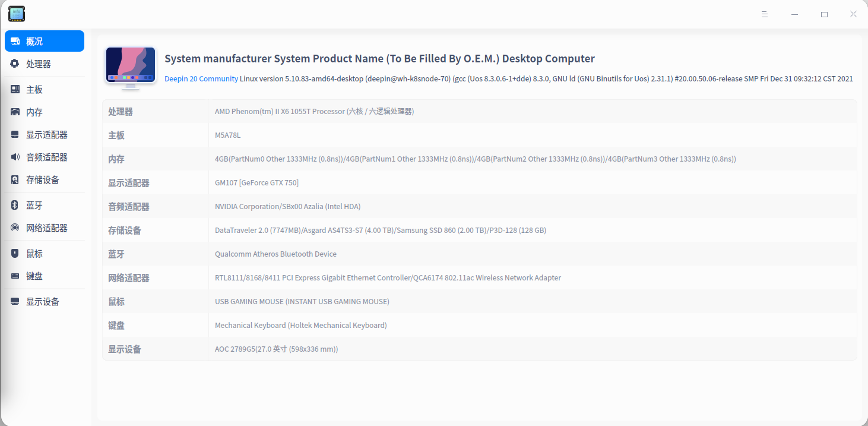This screenshot has height=426, width=868.
Task: Click the network adapter icon
Action: (x=15, y=228)
